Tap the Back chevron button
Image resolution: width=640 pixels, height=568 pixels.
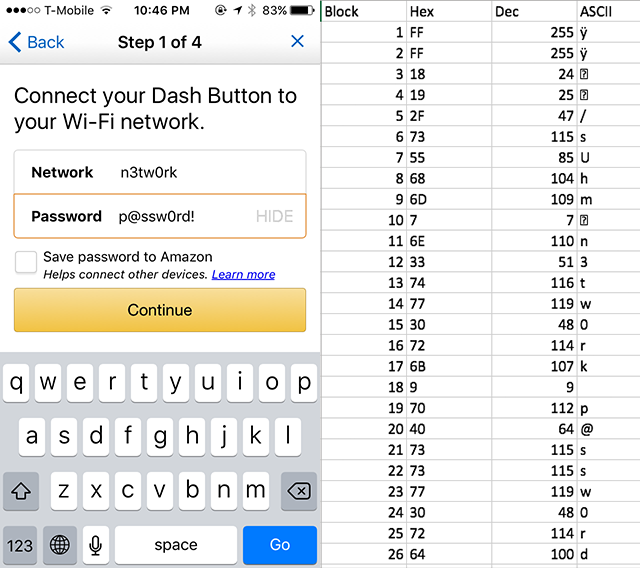pos(36,42)
